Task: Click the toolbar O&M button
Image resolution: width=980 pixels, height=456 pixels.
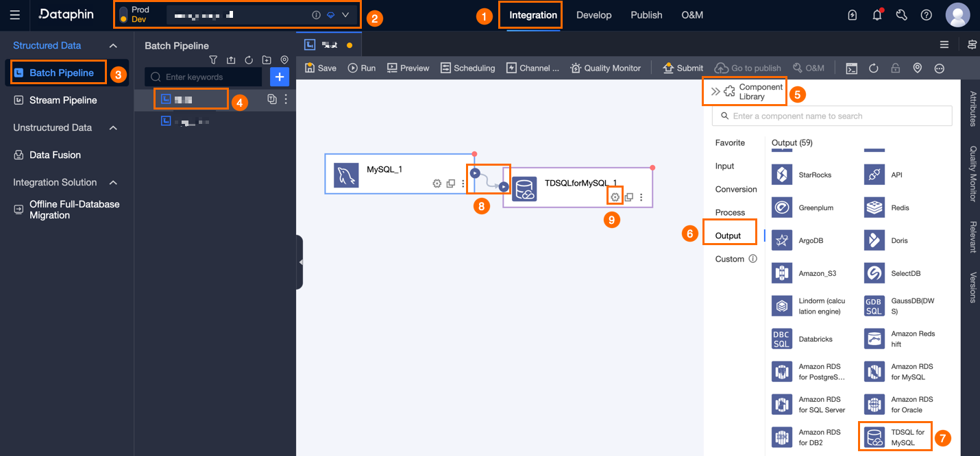Action: coord(808,68)
